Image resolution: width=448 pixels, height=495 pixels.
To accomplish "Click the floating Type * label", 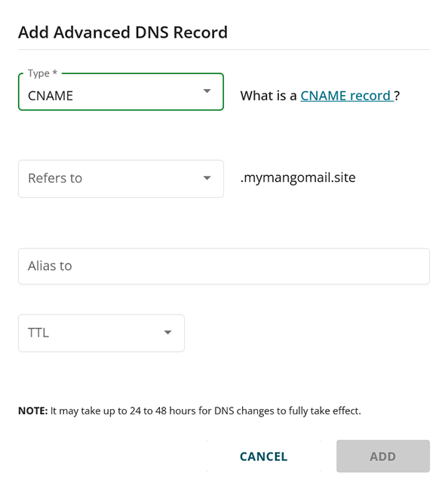I will (42, 73).
